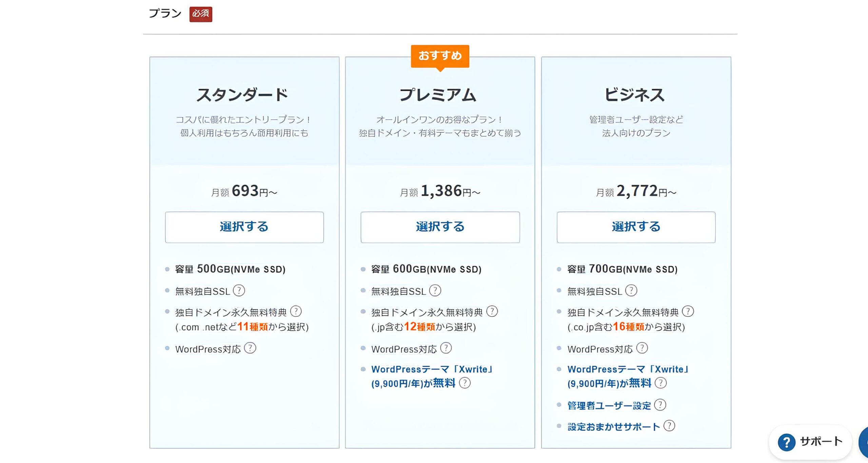Click help icon beside Standard WordPress対応
The image size is (868, 463).
coord(250,348)
